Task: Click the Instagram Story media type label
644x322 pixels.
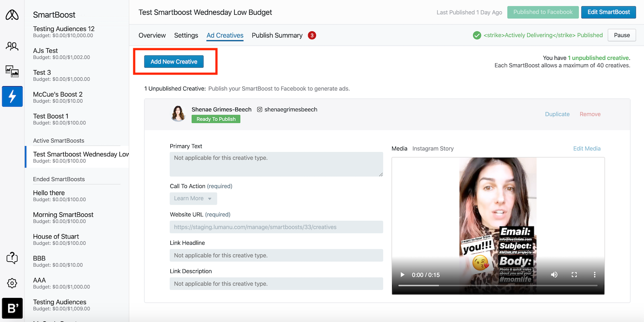Action: pos(433,148)
